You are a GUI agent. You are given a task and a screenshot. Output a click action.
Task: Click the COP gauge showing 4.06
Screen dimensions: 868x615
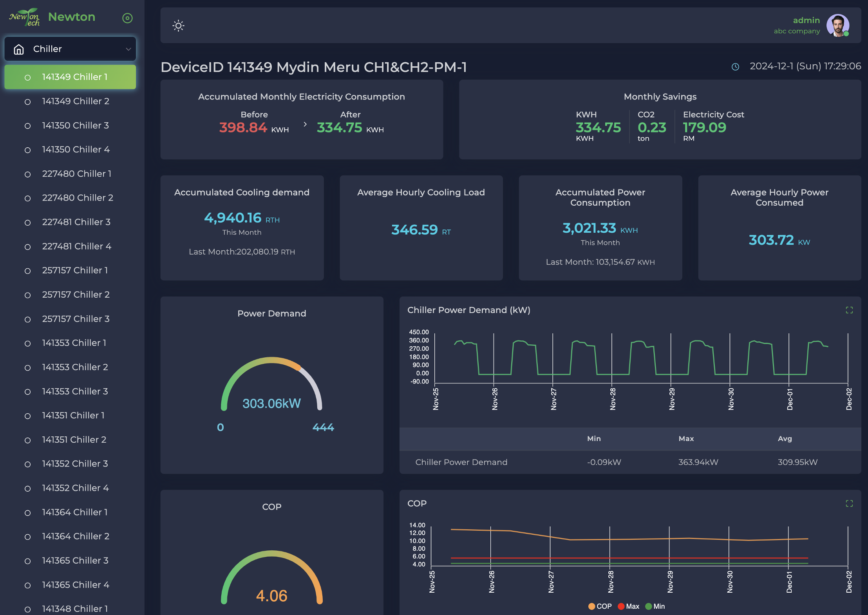271,577
